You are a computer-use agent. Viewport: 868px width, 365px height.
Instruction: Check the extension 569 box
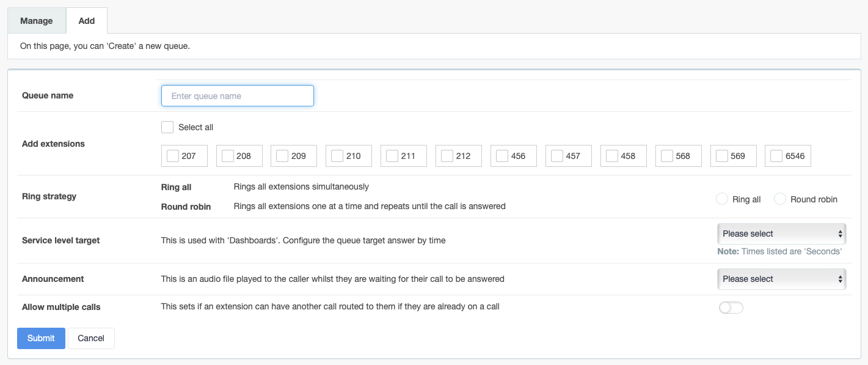[722, 156]
